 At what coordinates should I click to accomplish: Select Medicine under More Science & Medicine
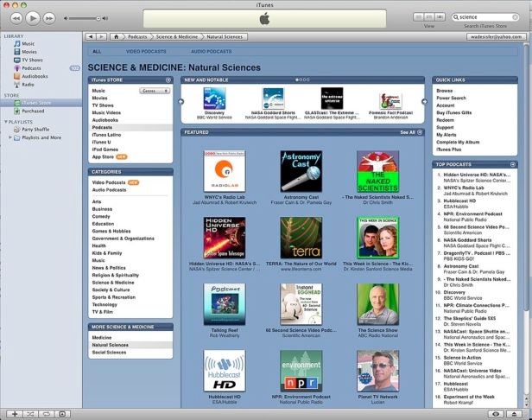[x=102, y=338]
